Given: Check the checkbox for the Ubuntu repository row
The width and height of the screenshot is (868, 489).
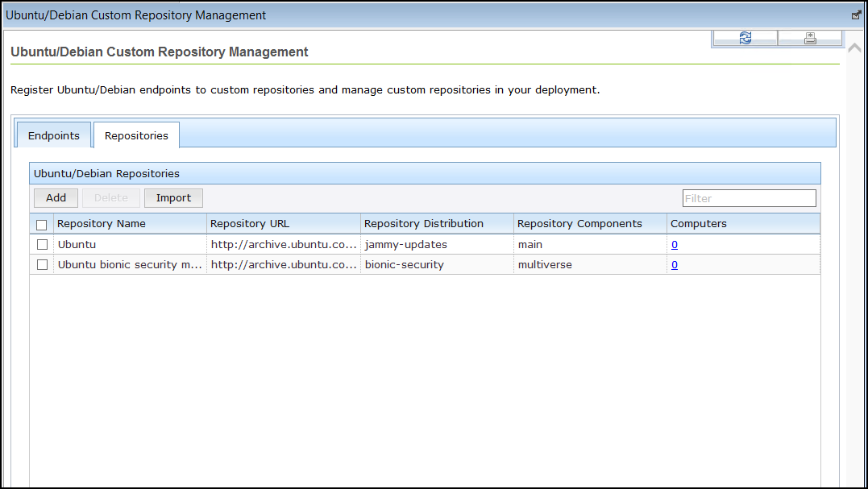Looking at the screenshot, I should coord(42,245).
